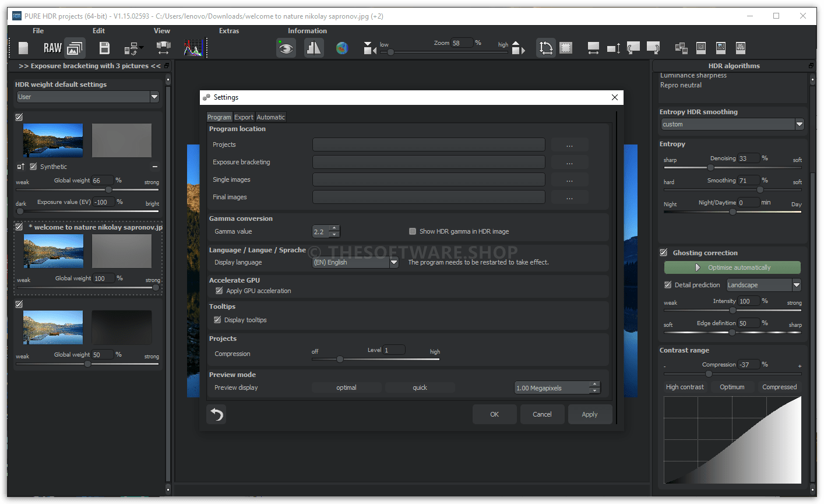Adjust the toolbar zoom slider
The width and height of the screenshot is (824, 504).
click(x=391, y=52)
